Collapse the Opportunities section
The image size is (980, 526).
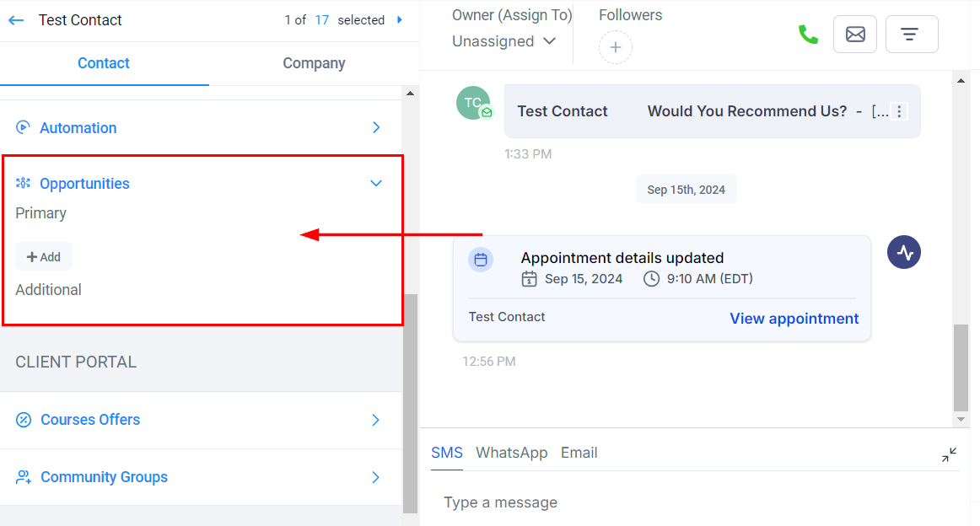(x=376, y=184)
